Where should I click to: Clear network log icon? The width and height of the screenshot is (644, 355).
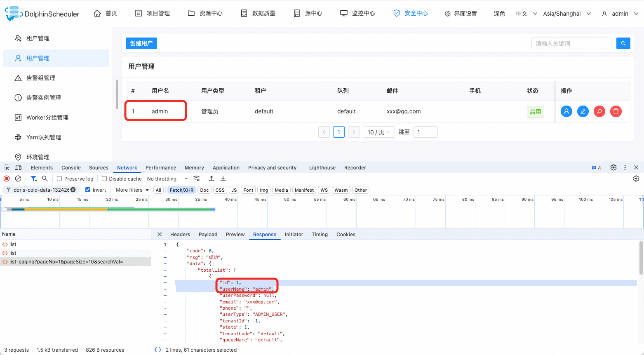tap(18, 179)
